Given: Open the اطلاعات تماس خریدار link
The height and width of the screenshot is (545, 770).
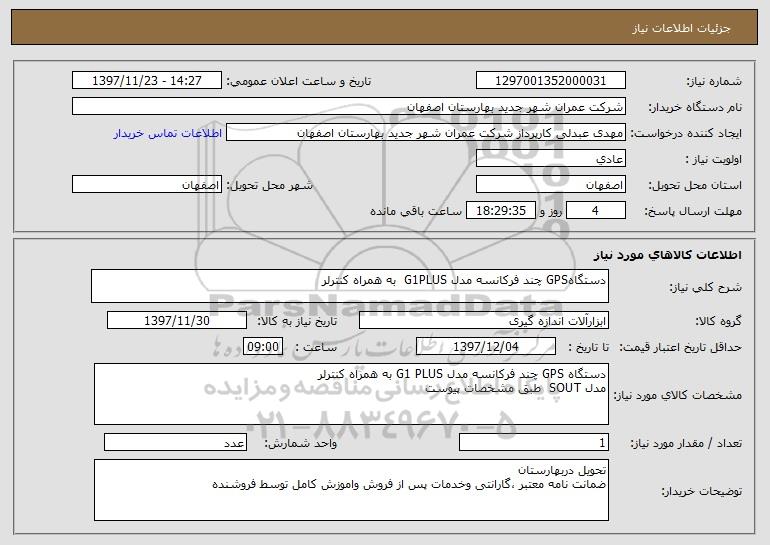Looking at the screenshot, I should click(168, 133).
